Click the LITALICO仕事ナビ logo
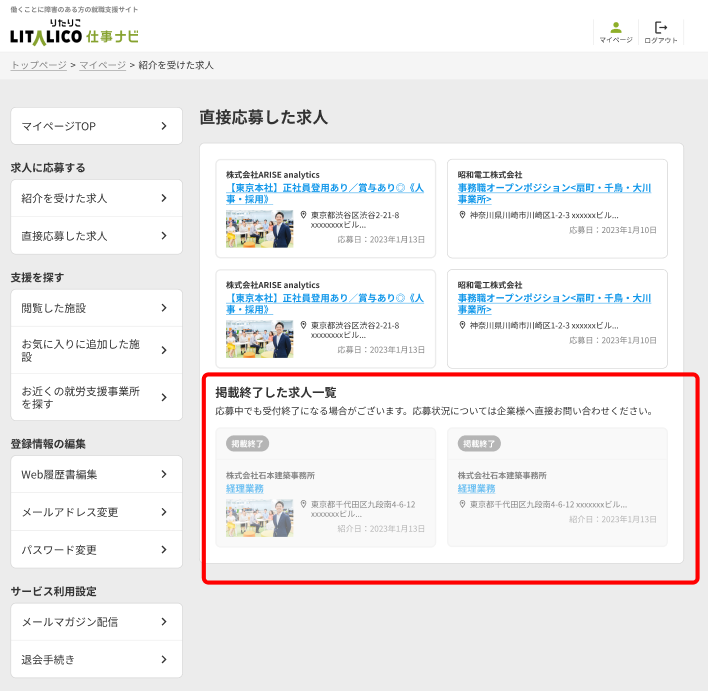Screen dimensions: 708x691 75,35
